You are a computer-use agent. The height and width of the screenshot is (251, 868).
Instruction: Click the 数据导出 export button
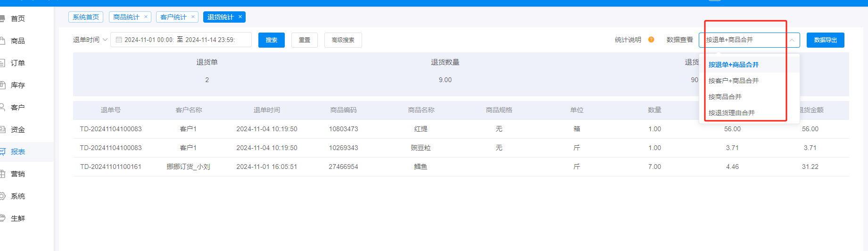coord(825,40)
